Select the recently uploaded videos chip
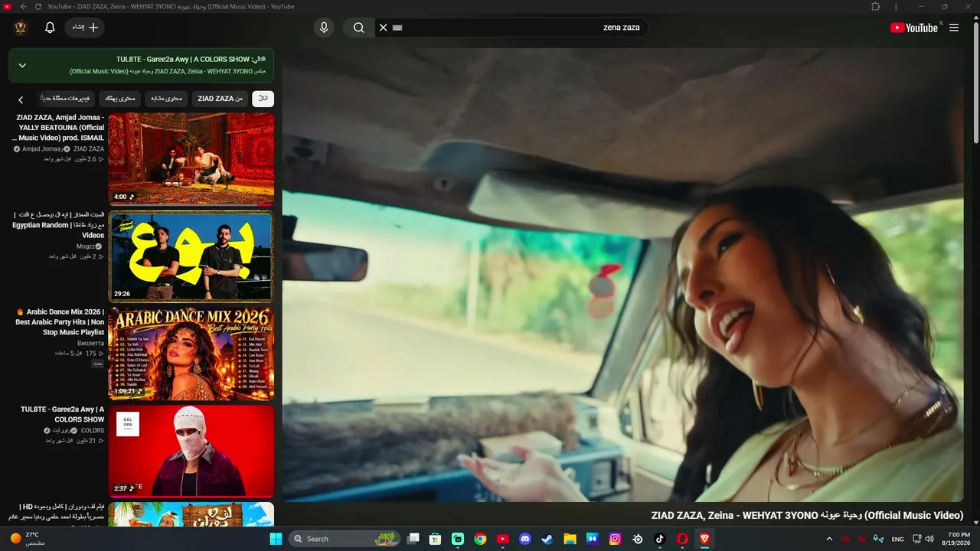The image size is (980, 551). coord(66,99)
